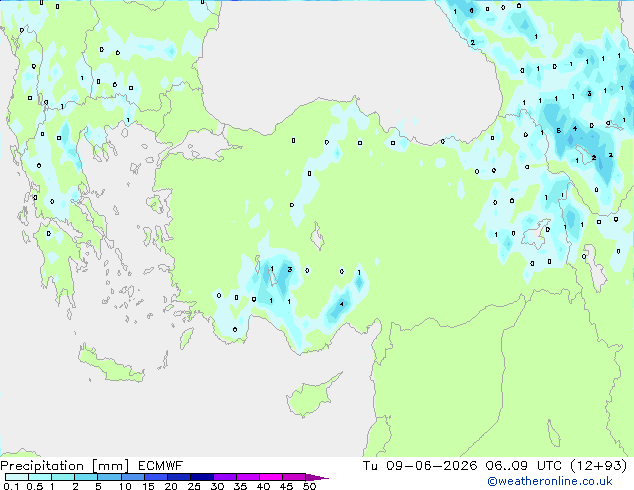
Task: Click the legend value '0.5'
Action: click(35, 486)
